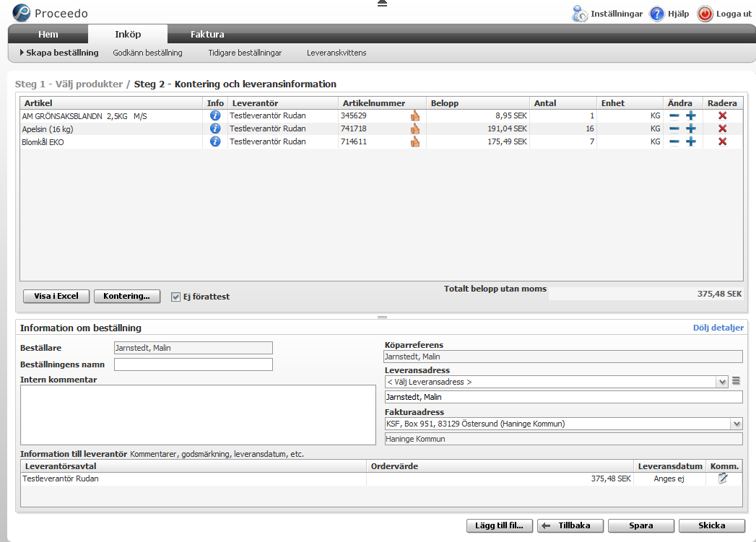Sort by Leverantör column header
This screenshot has width=756, height=542.
click(283, 103)
